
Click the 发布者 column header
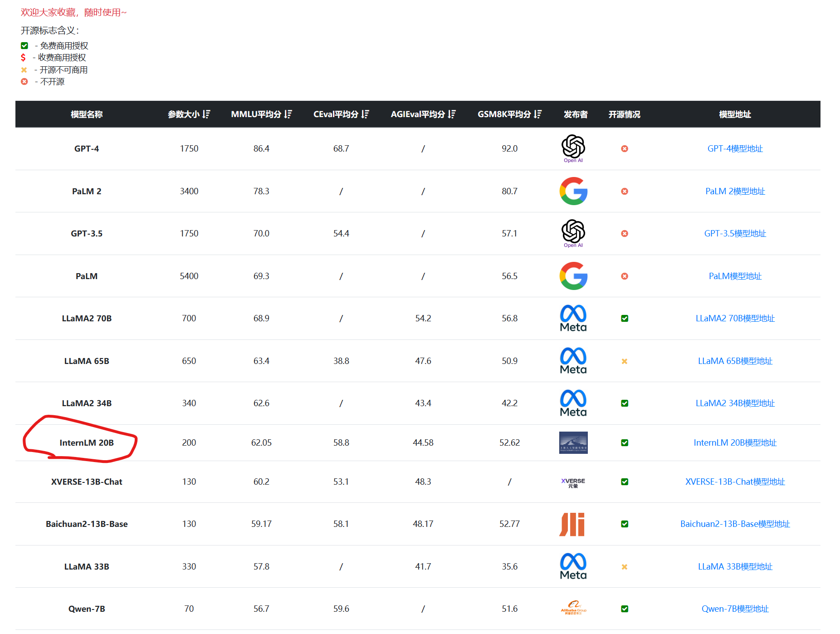click(x=576, y=114)
